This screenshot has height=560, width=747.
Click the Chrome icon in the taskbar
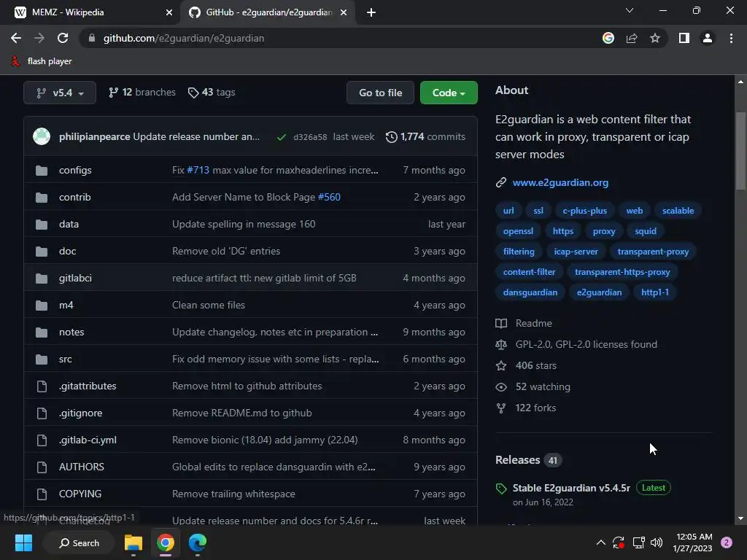[166, 542]
